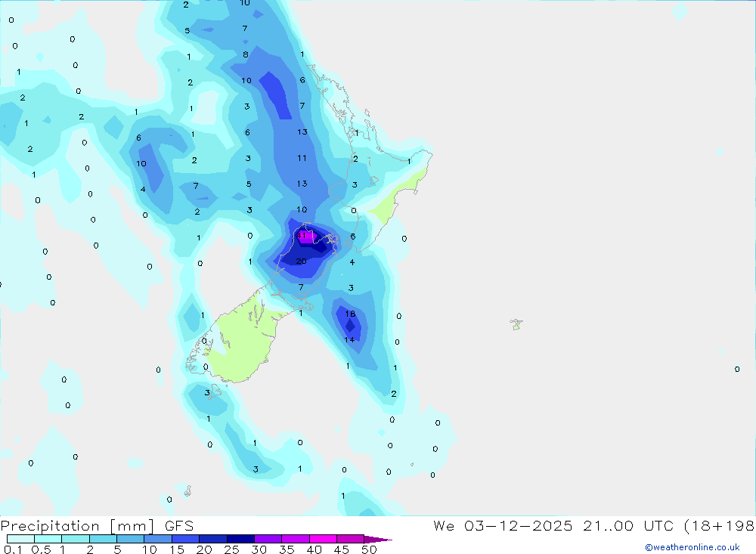Viewport: 756px width, 554px height.
Task: Pick the 10–15 mm legend swatch
Action: [x=158, y=539]
